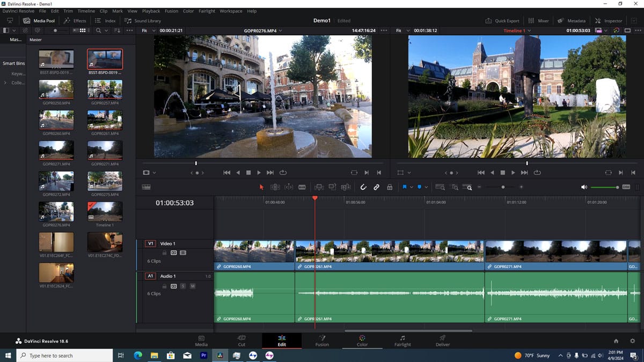Open Timeline View Options icon

click(146, 187)
